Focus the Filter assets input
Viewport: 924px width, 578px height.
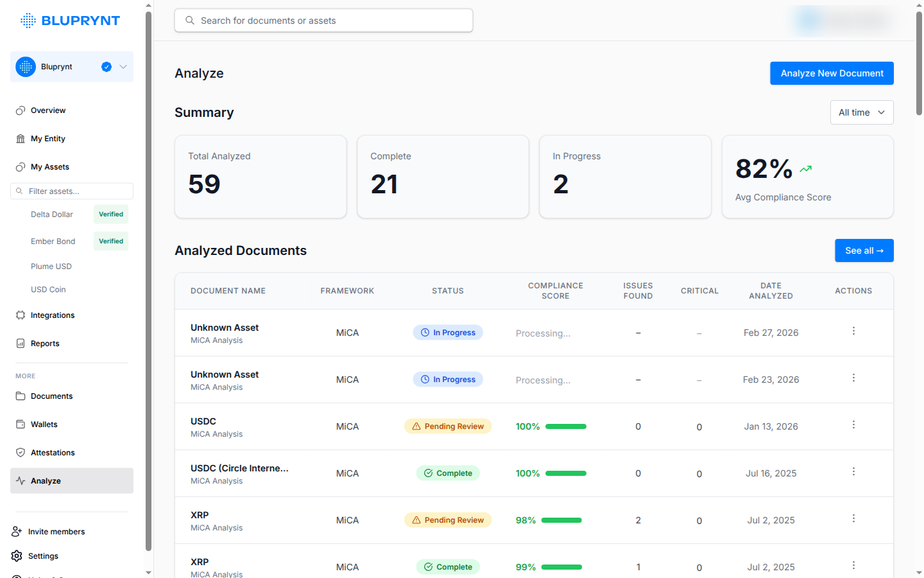click(x=72, y=191)
